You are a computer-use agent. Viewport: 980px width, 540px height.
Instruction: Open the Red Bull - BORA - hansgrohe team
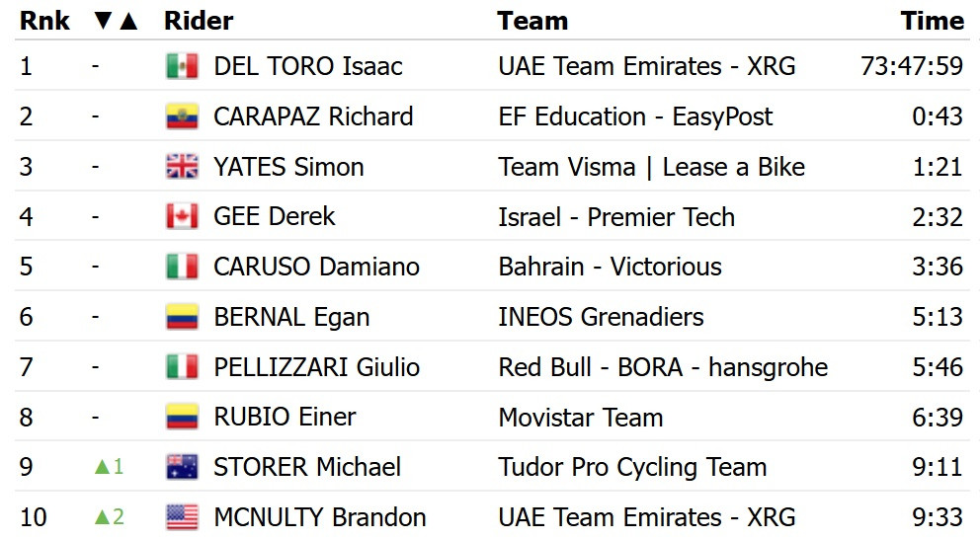click(x=663, y=367)
